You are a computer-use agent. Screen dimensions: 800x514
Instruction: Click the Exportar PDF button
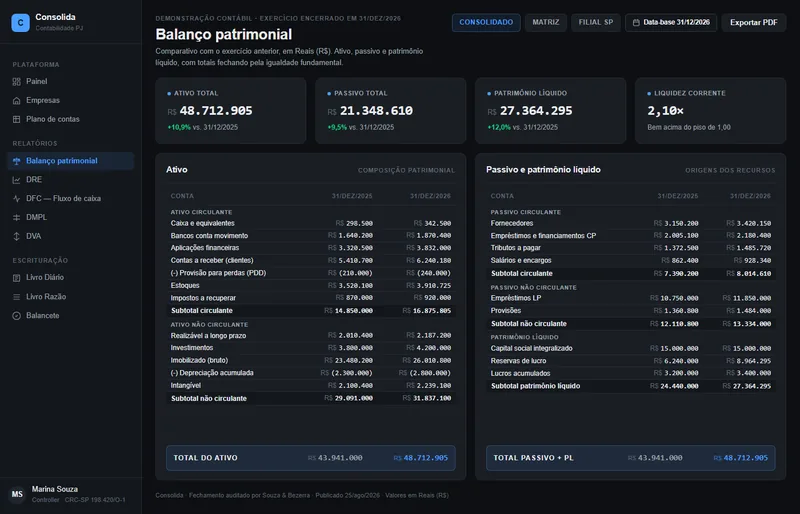coord(754,22)
